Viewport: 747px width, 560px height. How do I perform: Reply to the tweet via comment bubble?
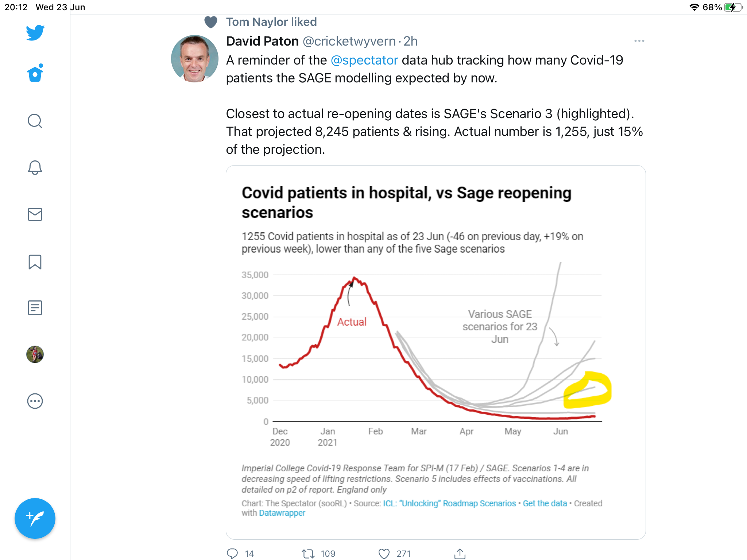(x=232, y=553)
